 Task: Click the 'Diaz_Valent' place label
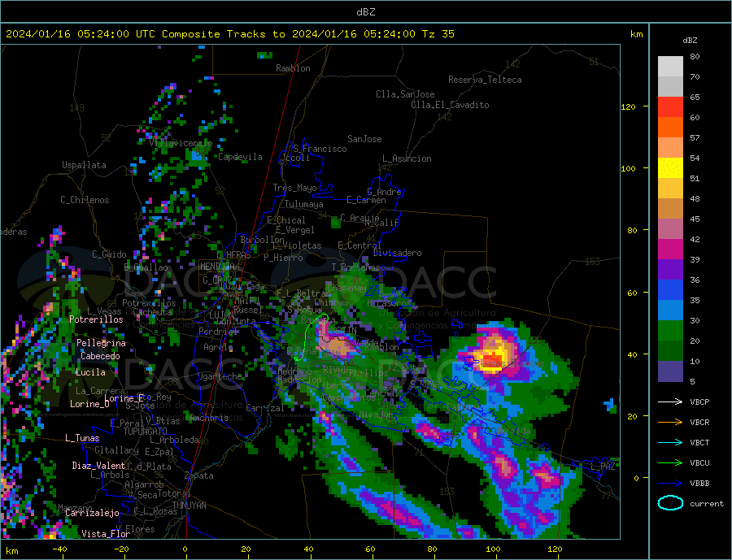point(99,466)
